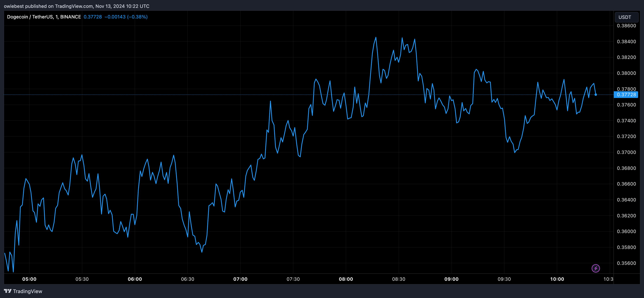Click the 0.37600 price axis label
This screenshot has width=644, height=298.
[626, 105]
